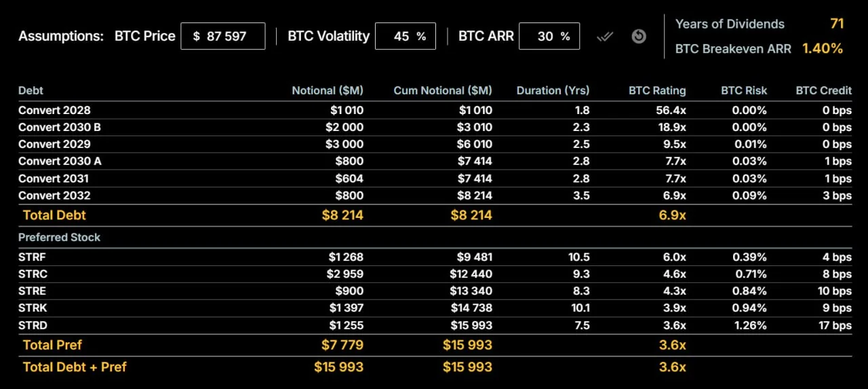Select the Convert 2030 B row label
Viewport: 868px width, 389px height.
point(60,127)
